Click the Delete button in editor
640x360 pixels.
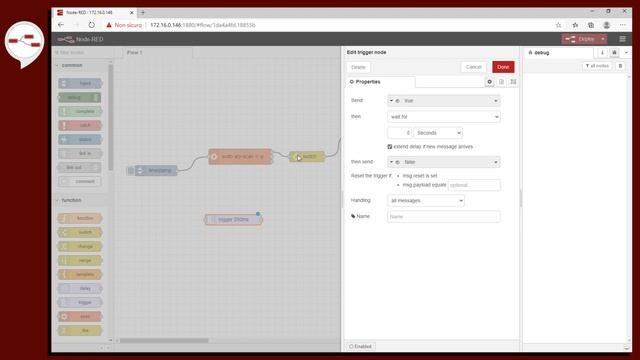pos(358,67)
